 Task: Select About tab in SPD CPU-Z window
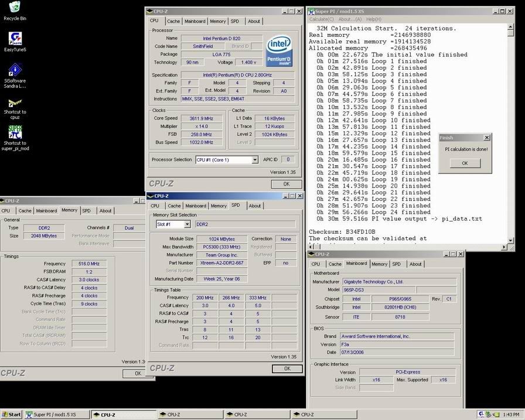(255, 206)
